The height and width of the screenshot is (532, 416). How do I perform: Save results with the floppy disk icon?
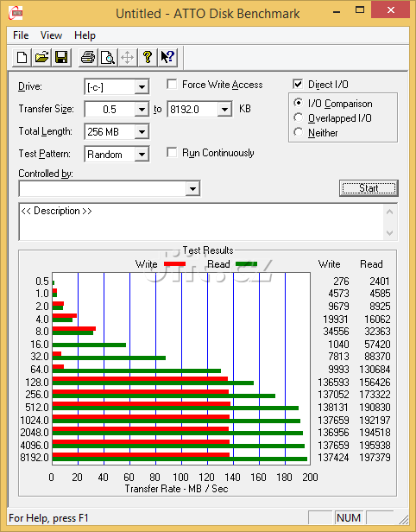pos(61,57)
